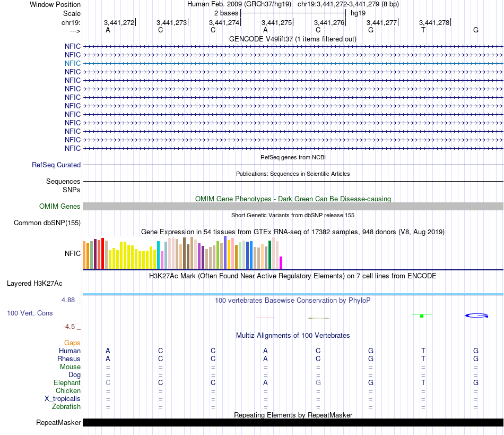Click the orange Gaps label
This screenshot has height=435, width=504.
pyautogui.click(x=72, y=343)
